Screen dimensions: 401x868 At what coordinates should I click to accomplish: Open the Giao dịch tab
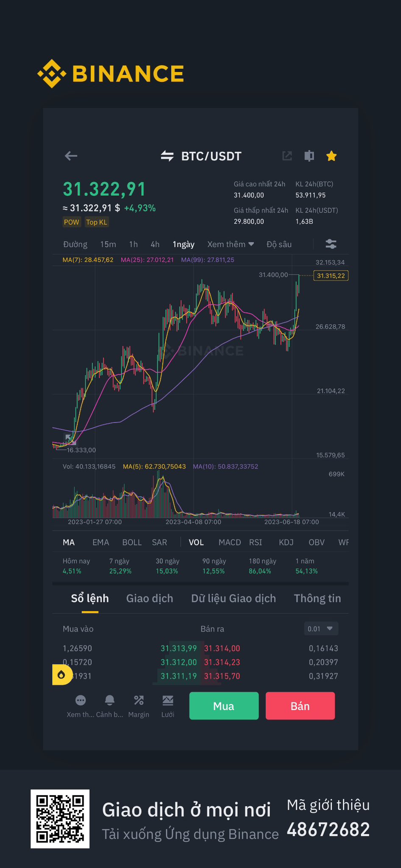click(150, 598)
